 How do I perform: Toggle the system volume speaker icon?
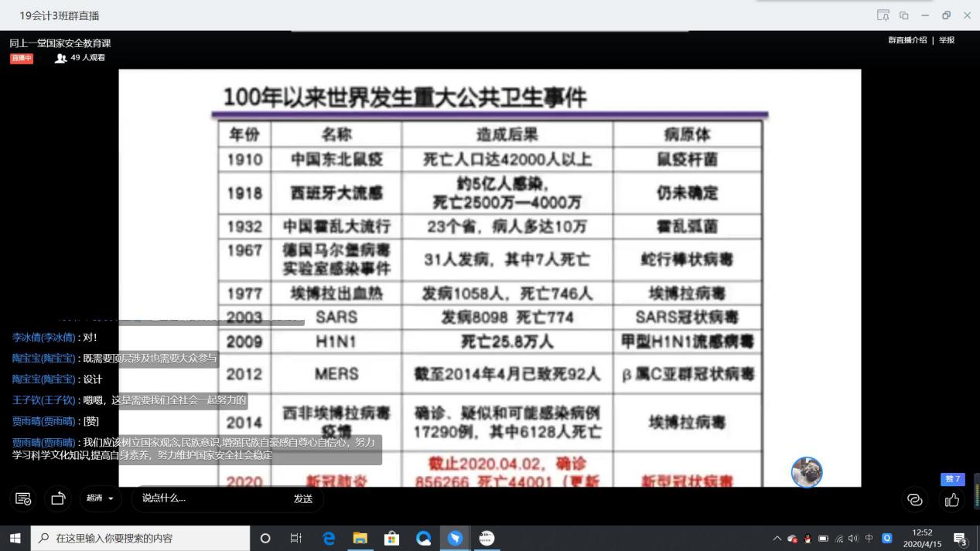[x=853, y=539]
